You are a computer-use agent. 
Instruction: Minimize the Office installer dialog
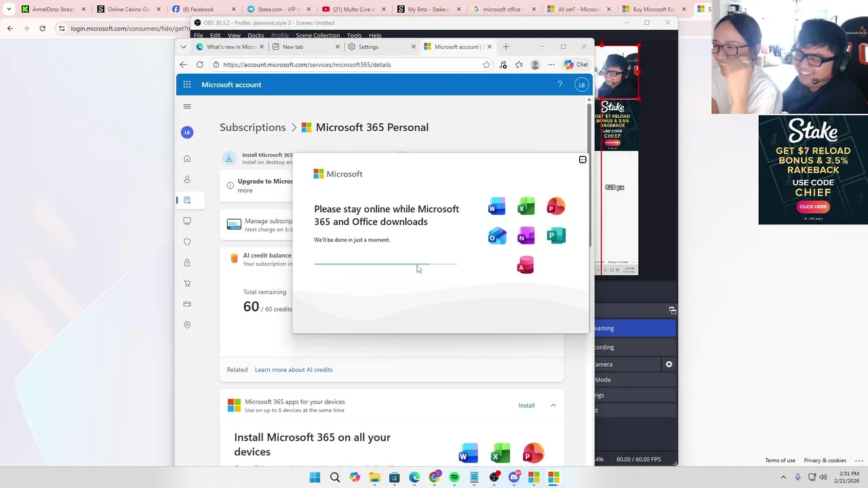(x=583, y=160)
